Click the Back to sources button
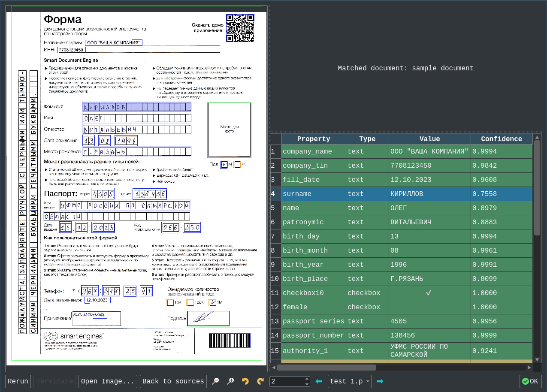The height and width of the screenshot is (392, 547). (173, 381)
